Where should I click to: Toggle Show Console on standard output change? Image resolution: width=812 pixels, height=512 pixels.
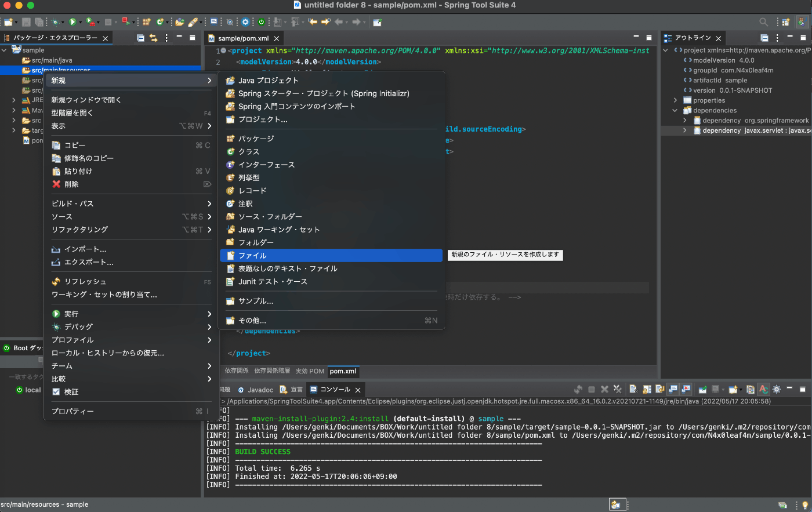(x=673, y=390)
